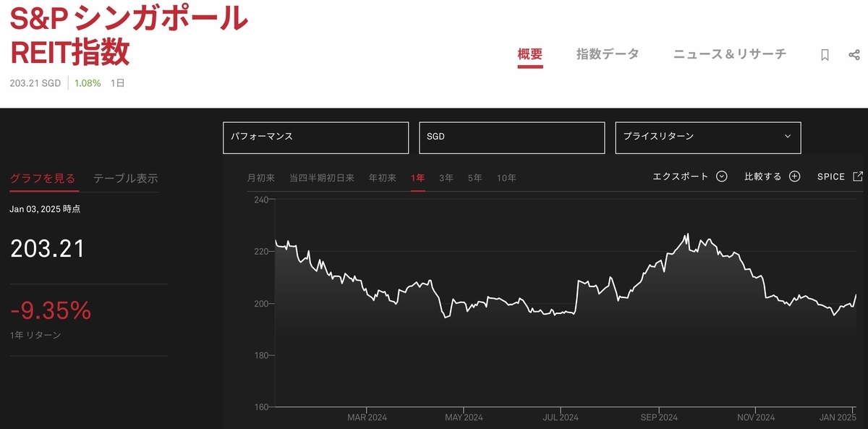Go to the ニュース＆リサーチ tab
This screenshot has height=429, width=868.
pyautogui.click(x=730, y=54)
